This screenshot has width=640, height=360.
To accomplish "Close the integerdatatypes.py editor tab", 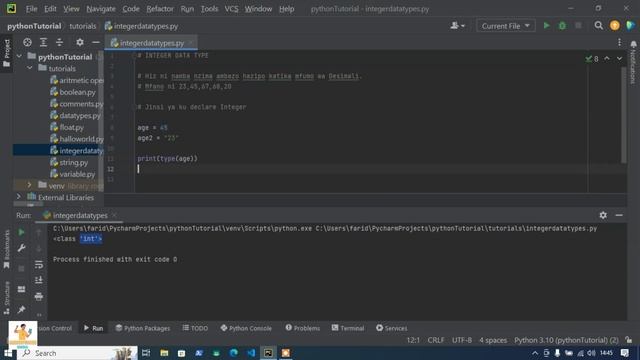I will (191, 42).
